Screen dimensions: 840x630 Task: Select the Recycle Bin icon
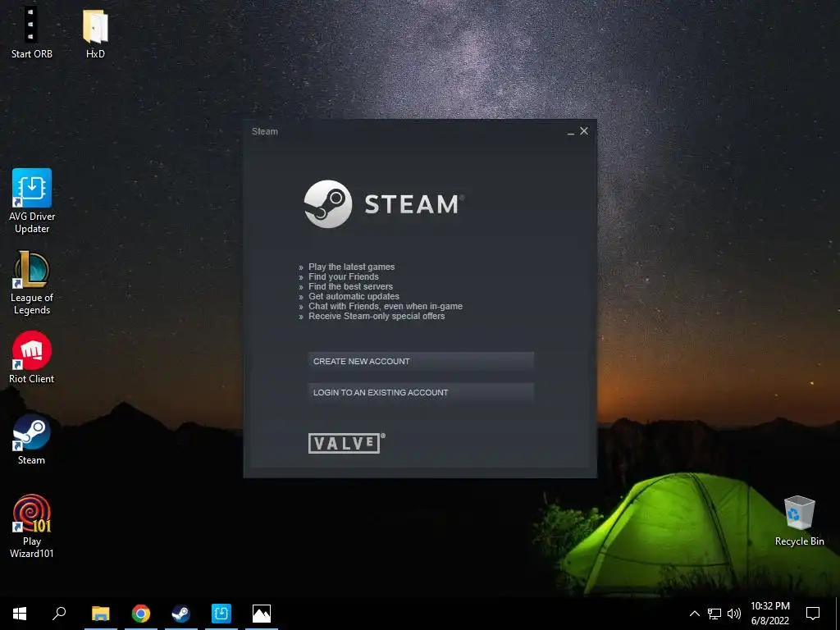[x=799, y=521]
